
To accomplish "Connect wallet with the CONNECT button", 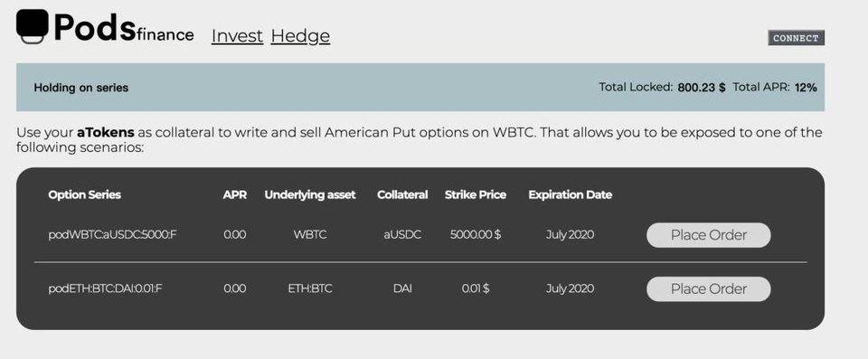I will pos(796,38).
